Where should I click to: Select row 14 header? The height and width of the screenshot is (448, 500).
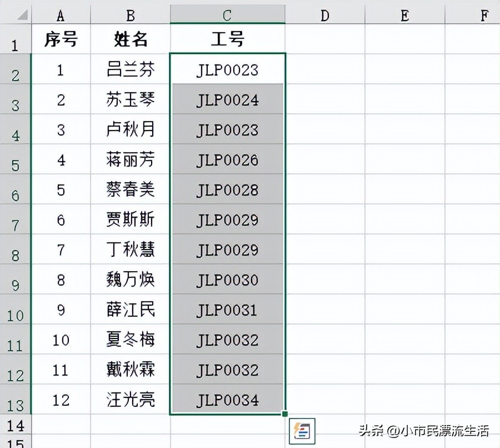click(x=16, y=424)
